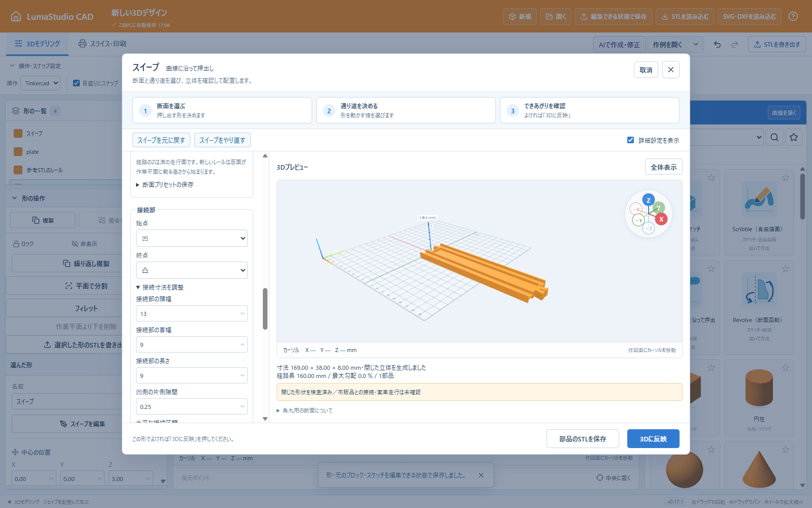This screenshot has width=812, height=508.
Task: Open the 終点 connector dropdown
Action: click(x=192, y=270)
